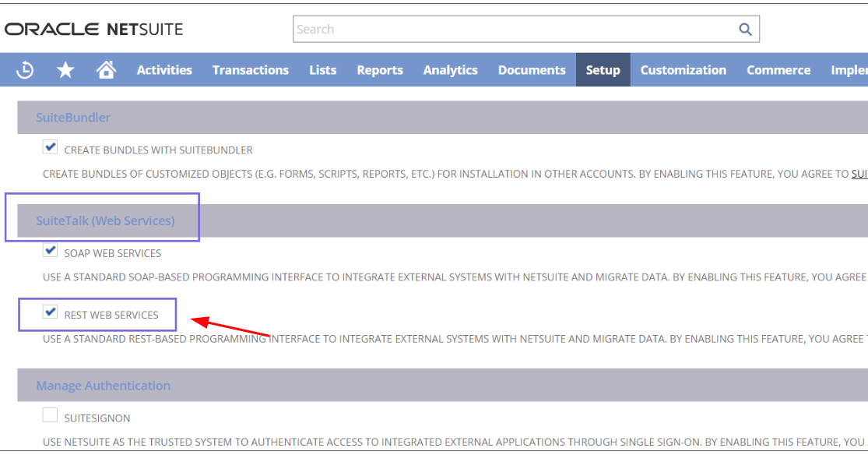Open the Commerce menu
This screenshot has width=868, height=455.
778,70
